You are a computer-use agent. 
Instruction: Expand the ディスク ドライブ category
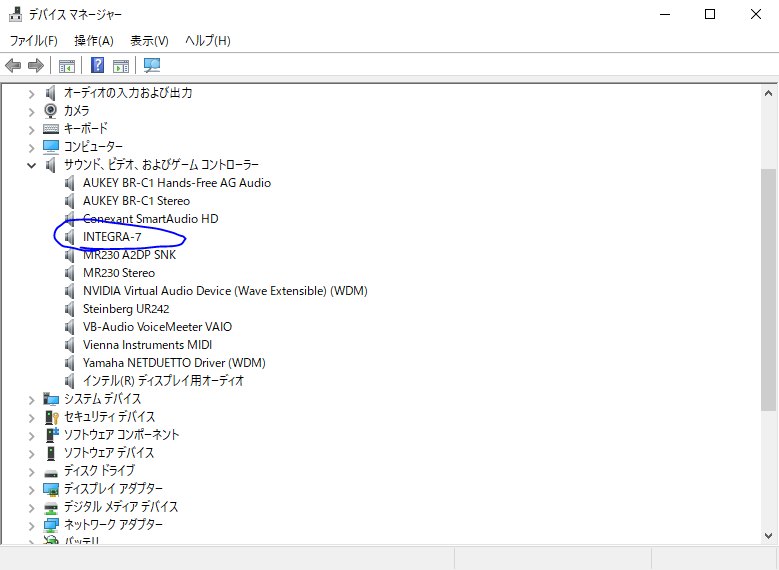click(31, 472)
